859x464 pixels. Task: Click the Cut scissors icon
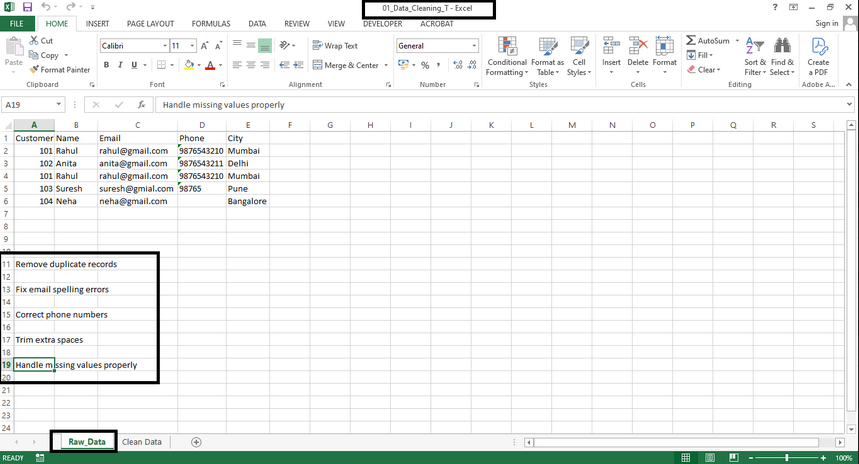pos(34,41)
